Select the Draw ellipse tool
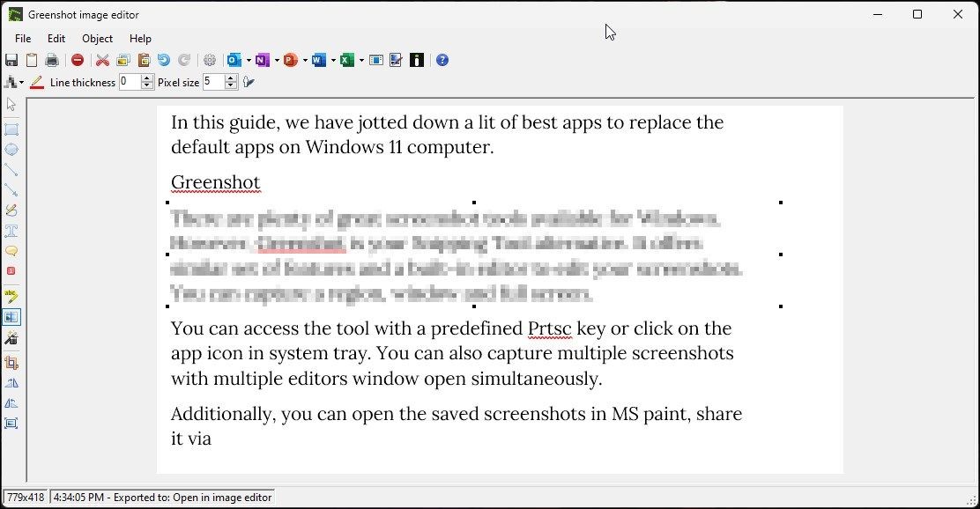This screenshot has width=980, height=509. pos(11,149)
